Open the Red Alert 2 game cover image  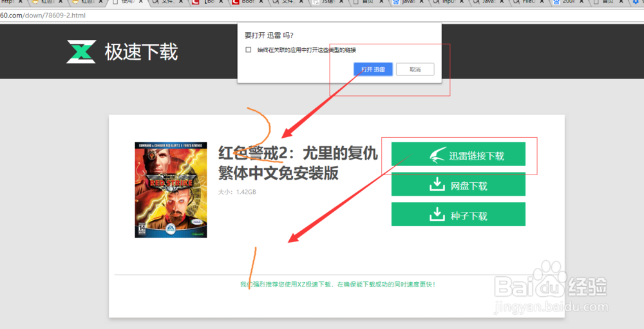[171, 190]
